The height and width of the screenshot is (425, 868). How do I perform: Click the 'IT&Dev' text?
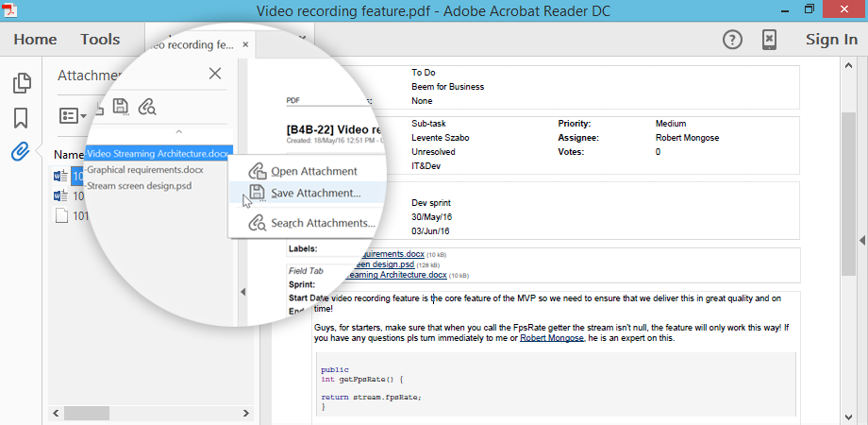coord(426,165)
